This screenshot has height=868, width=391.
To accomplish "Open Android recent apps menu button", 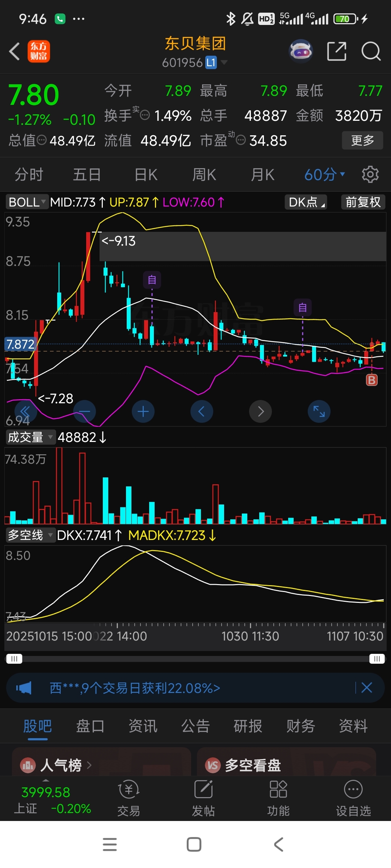I will (110, 844).
